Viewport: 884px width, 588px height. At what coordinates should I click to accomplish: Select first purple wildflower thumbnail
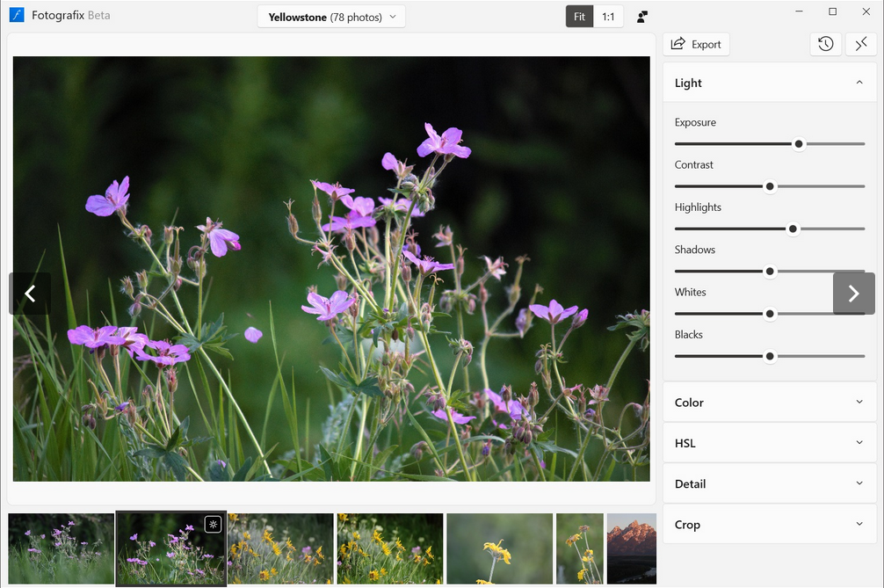(61, 548)
